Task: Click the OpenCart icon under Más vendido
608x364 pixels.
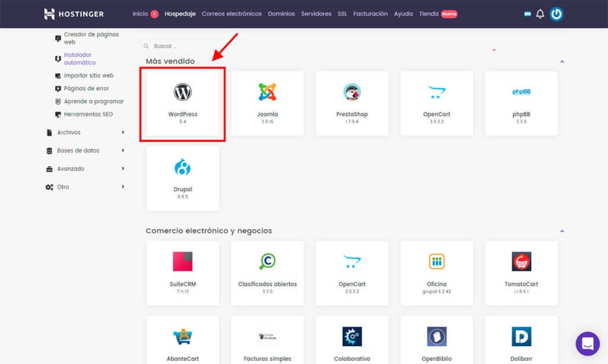Action: (x=436, y=92)
